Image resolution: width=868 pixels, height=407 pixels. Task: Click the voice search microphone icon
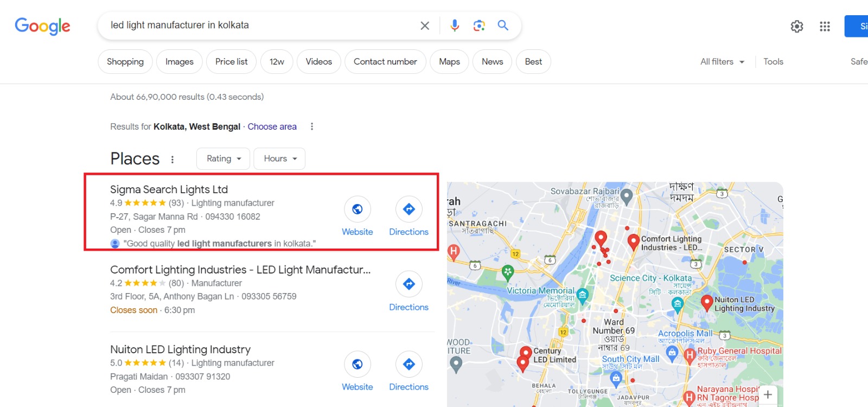coord(455,26)
